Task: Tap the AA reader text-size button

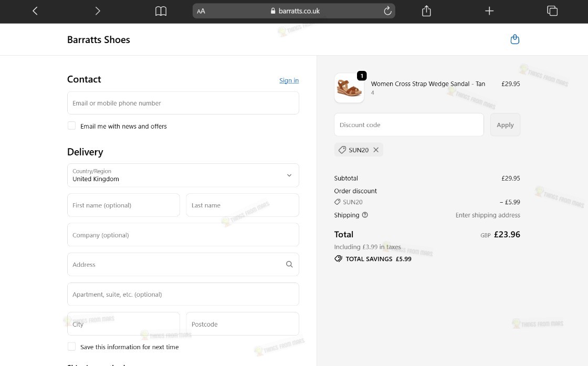Action: 201,11
